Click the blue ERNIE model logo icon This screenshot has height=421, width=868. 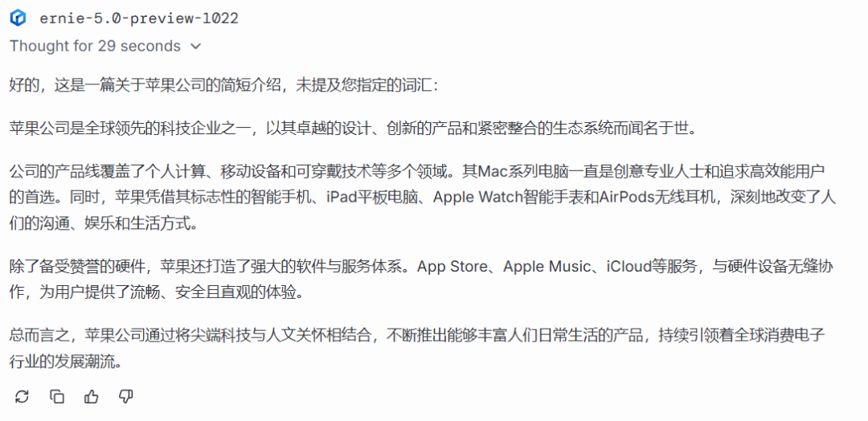[x=18, y=18]
